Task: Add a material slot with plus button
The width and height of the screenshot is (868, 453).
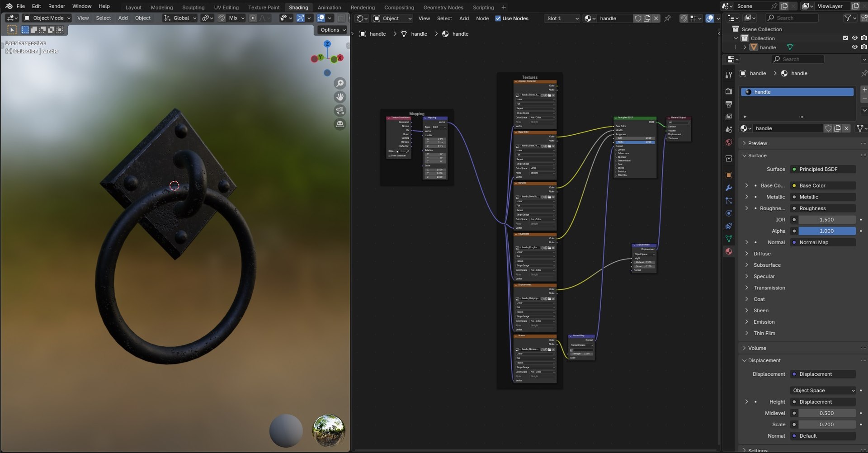Action: point(864,90)
